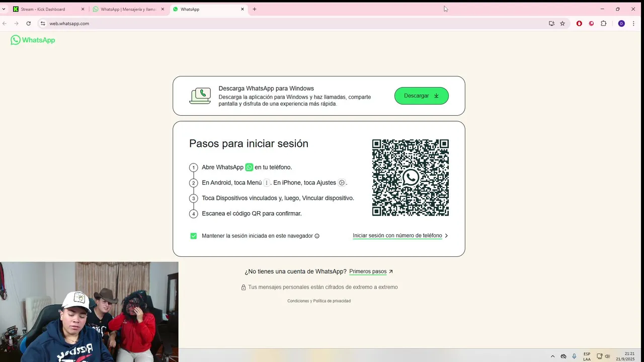The width and height of the screenshot is (644, 362).
Task: Close the active WhatsApp tab
Action: pos(243,9)
